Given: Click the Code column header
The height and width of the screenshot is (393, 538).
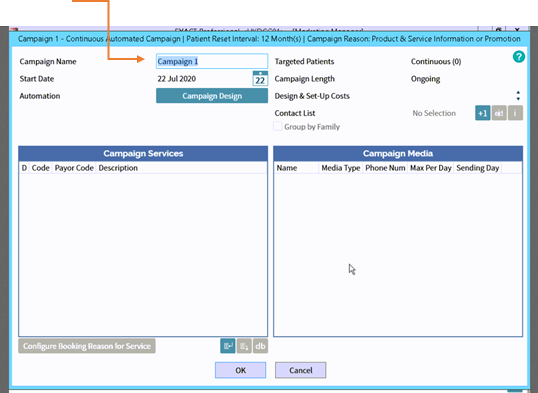Looking at the screenshot, I should pyautogui.click(x=40, y=168).
